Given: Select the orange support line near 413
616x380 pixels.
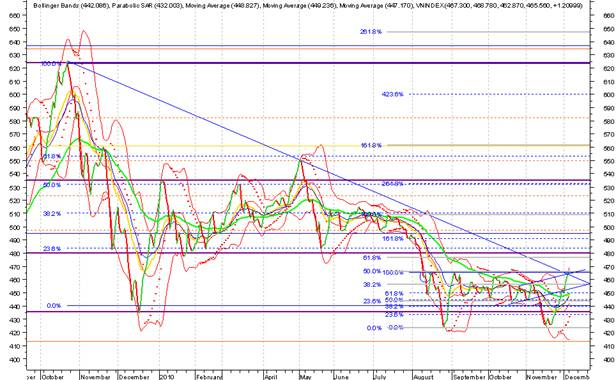Looking at the screenshot, I should [308, 341].
